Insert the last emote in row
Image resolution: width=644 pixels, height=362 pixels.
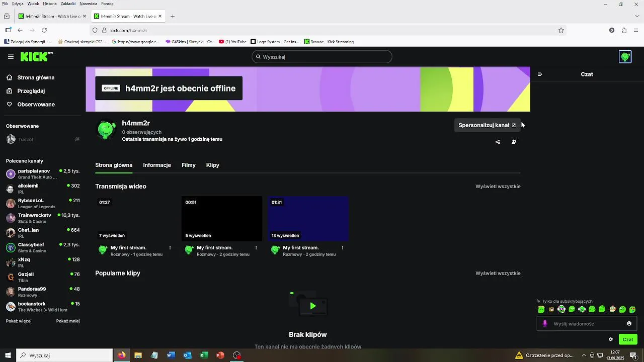click(x=632, y=309)
